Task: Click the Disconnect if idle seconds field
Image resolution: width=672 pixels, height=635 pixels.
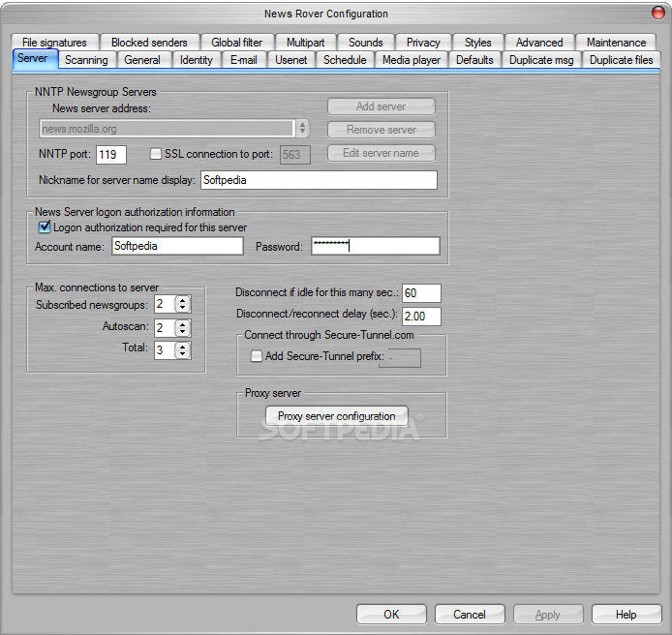Action: (x=421, y=293)
